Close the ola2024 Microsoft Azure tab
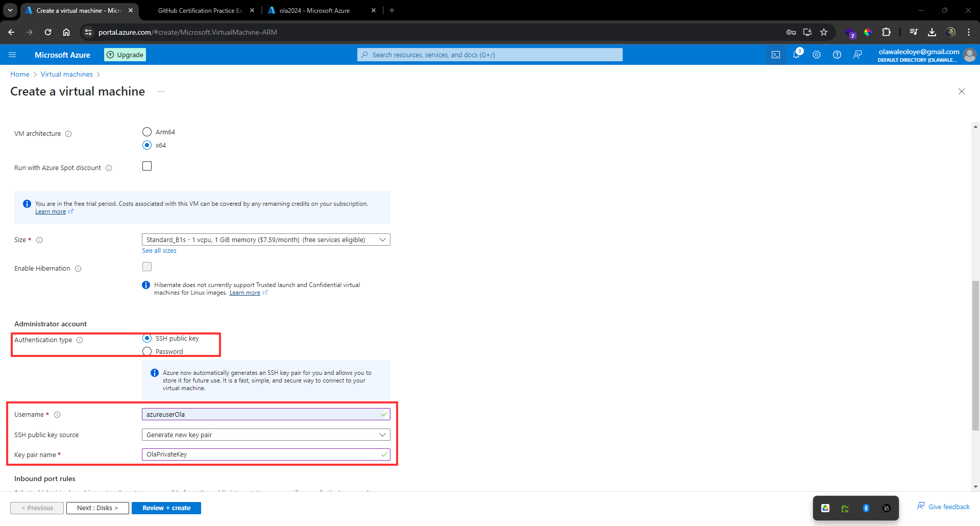980x526 pixels. (x=374, y=10)
